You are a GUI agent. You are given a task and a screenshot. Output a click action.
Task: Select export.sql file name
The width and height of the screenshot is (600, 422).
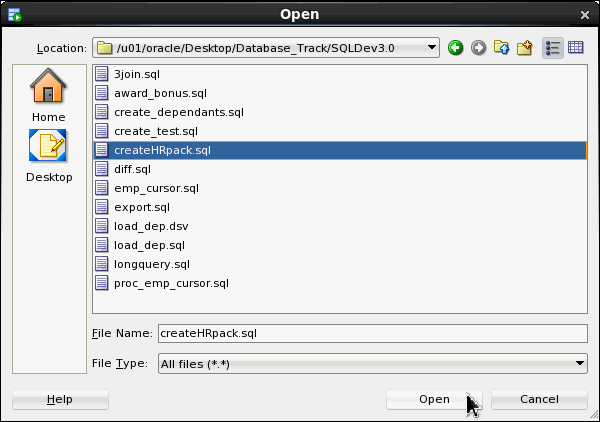[x=142, y=207]
